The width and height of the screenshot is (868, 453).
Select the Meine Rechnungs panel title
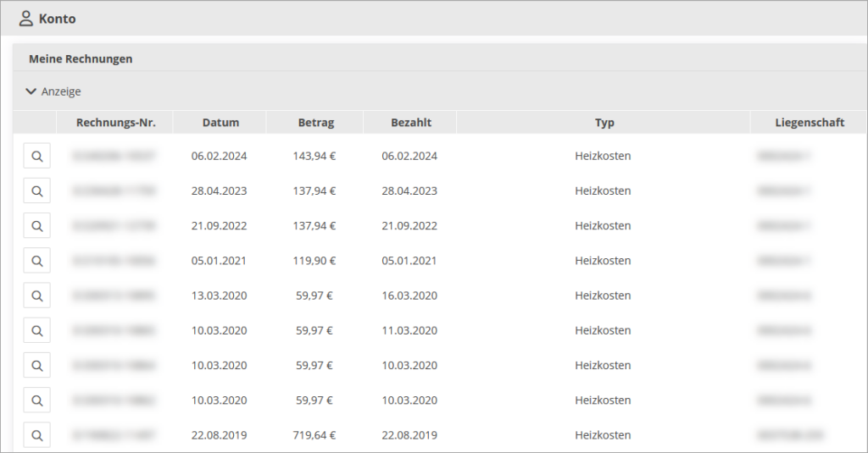81,59
